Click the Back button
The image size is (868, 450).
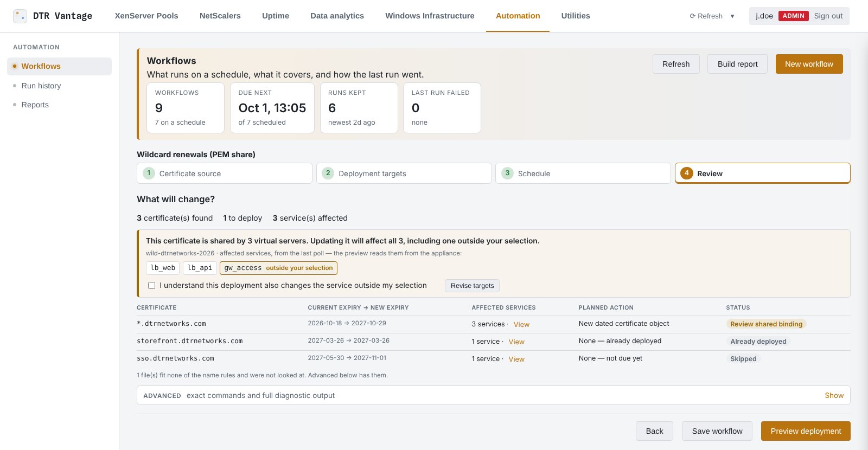tap(654, 431)
